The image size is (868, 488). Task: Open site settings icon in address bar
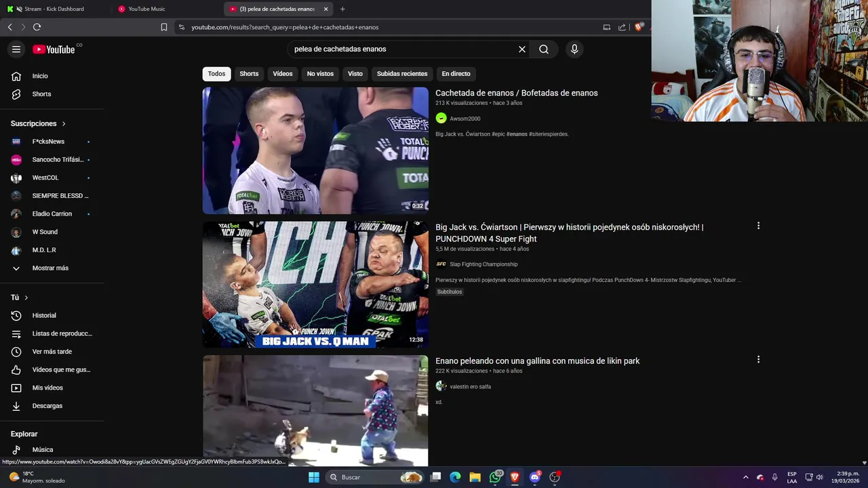[181, 27]
